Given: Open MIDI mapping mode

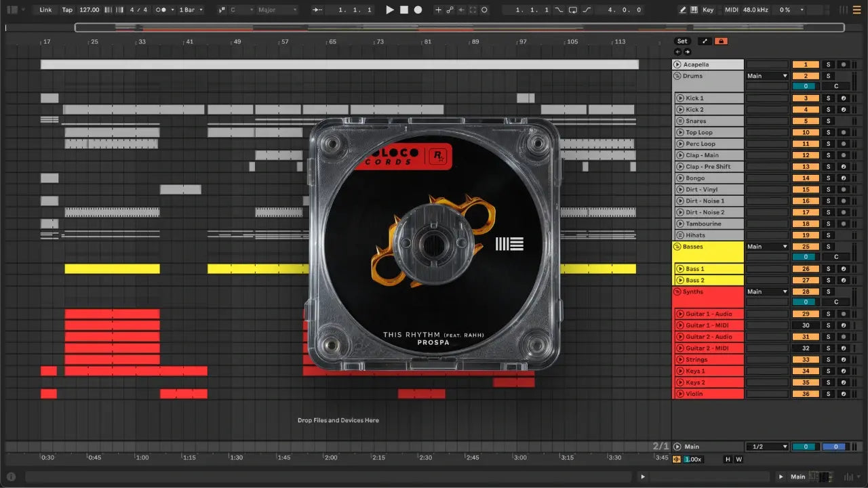Looking at the screenshot, I should [731, 9].
